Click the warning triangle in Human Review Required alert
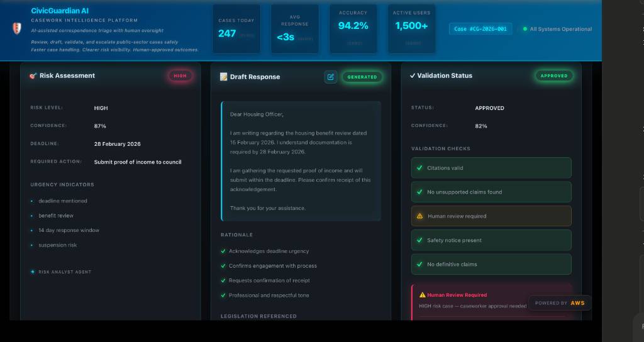 coord(422,295)
